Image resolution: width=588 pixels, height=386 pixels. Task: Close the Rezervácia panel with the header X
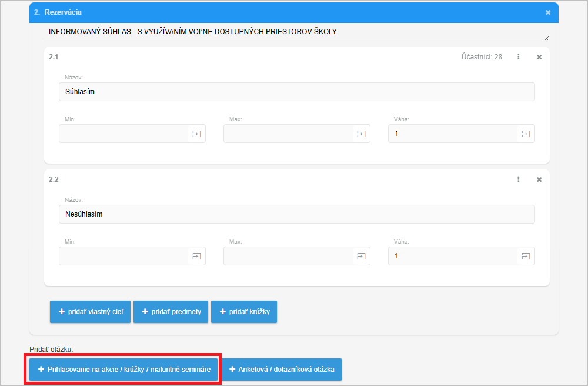coord(548,12)
